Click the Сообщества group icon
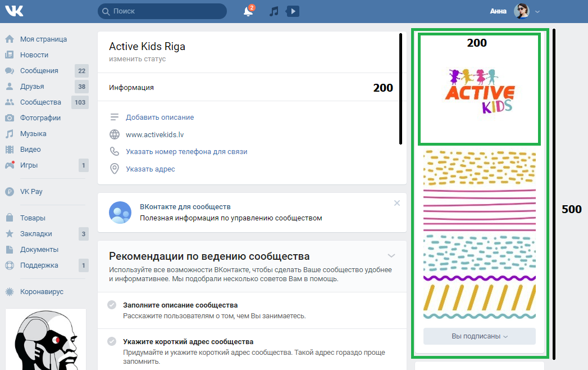Viewport: 588px width, 370px height. 10,102
